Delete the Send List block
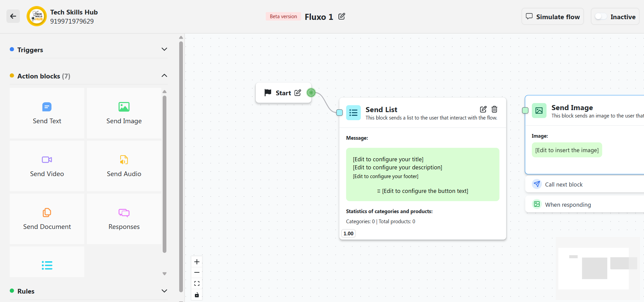Screen dimensions: 644x302 (494, 109)
